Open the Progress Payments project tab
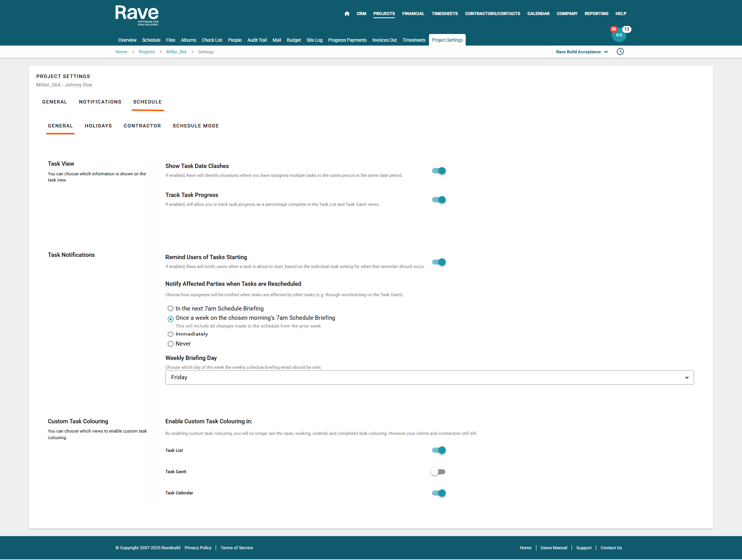 pyautogui.click(x=347, y=40)
